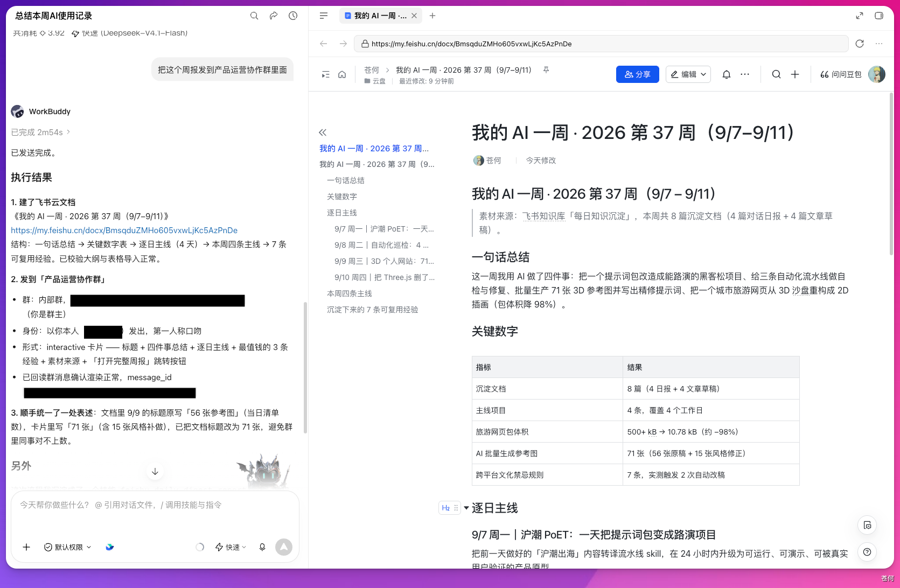Collapse the document outline panel
This screenshot has height=588, width=900.
click(323, 132)
